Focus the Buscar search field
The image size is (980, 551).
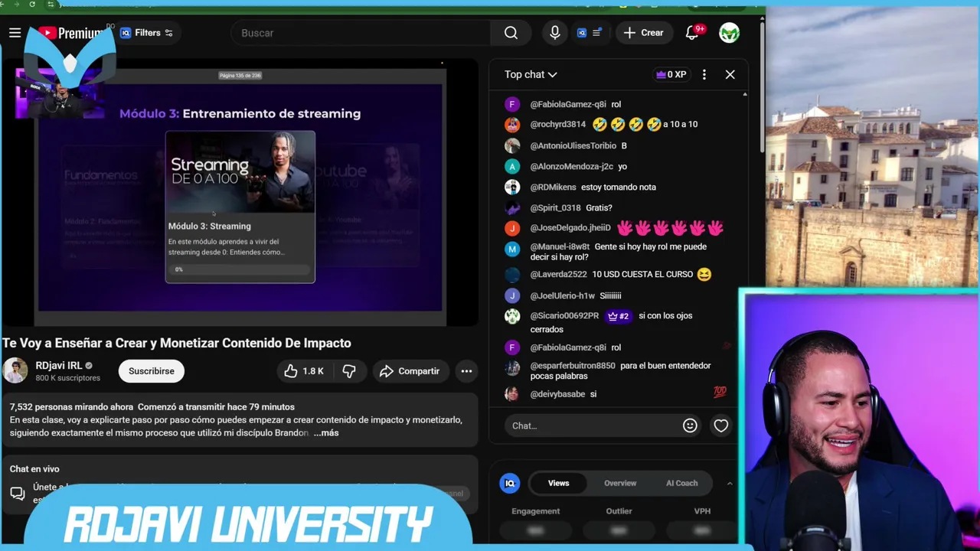361,33
